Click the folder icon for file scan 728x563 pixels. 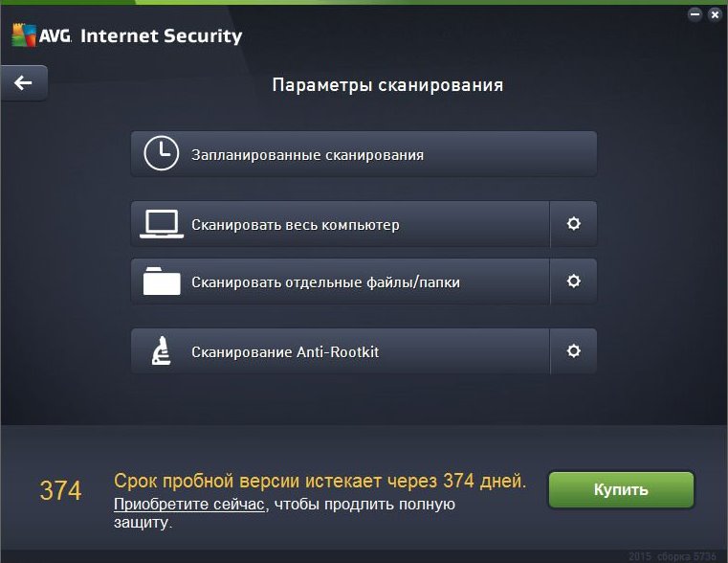point(162,281)
